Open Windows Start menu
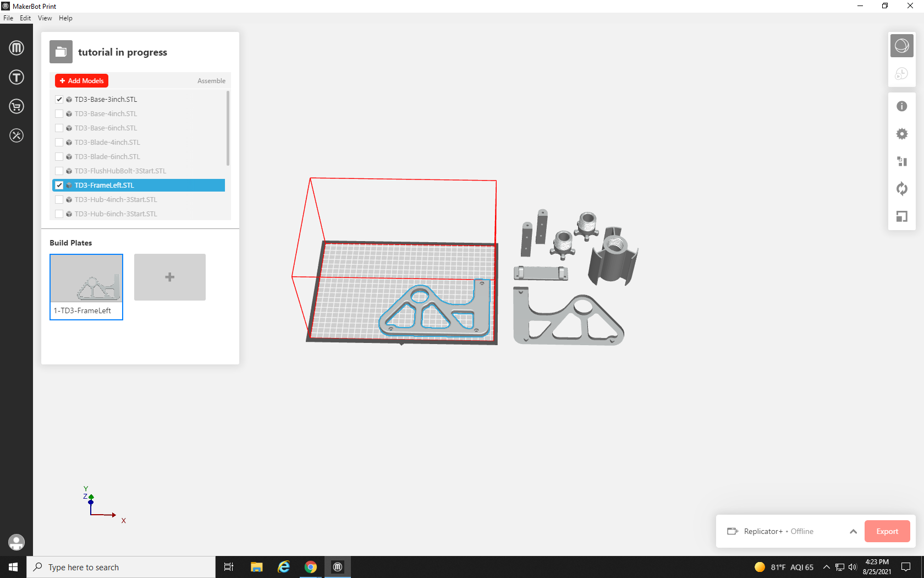The width and height of the screenshot is (924, 578). pos(13,567)
